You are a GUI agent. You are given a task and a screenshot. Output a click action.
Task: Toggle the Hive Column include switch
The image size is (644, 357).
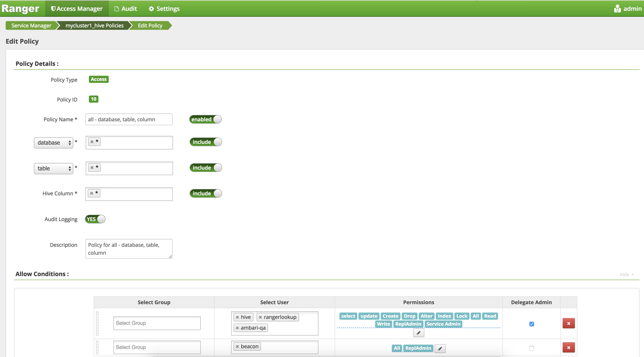click(x=205, y=193)
